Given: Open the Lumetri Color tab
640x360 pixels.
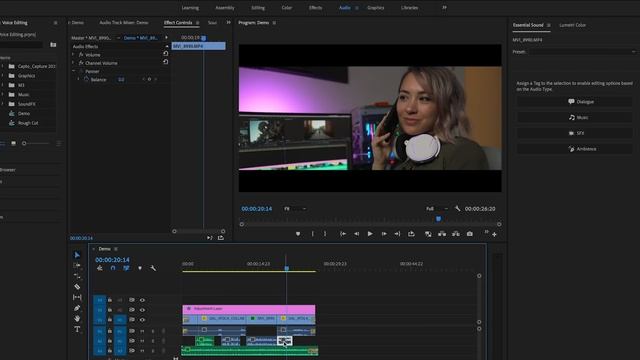Looking at the screenshot, I should [x=572, y=25].
